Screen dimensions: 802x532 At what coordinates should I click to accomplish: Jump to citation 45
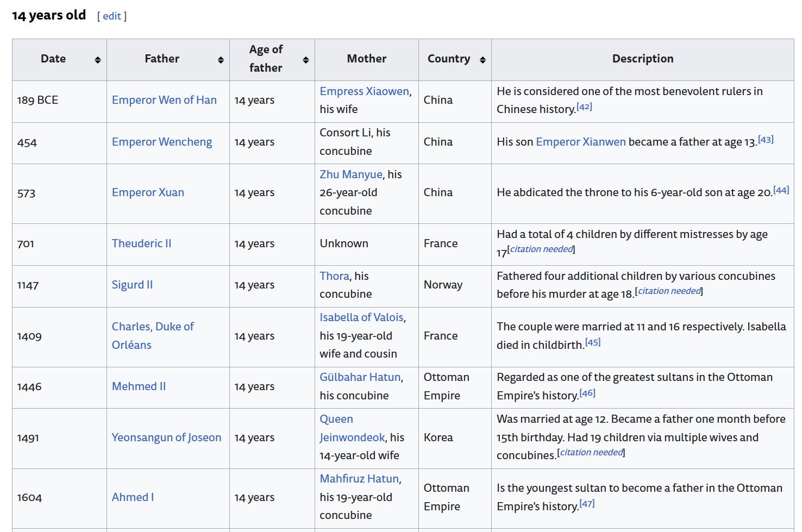(593, 342)
